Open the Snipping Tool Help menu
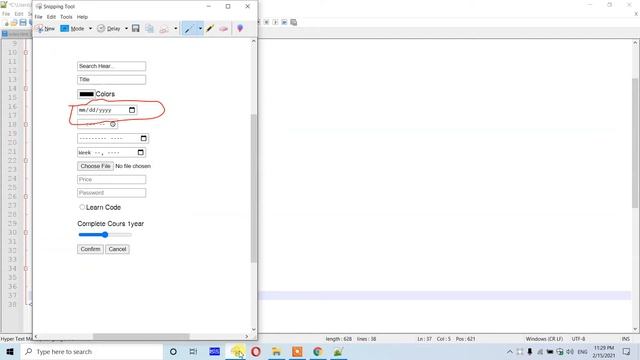 pyautogui.click(x=82, y=17)
